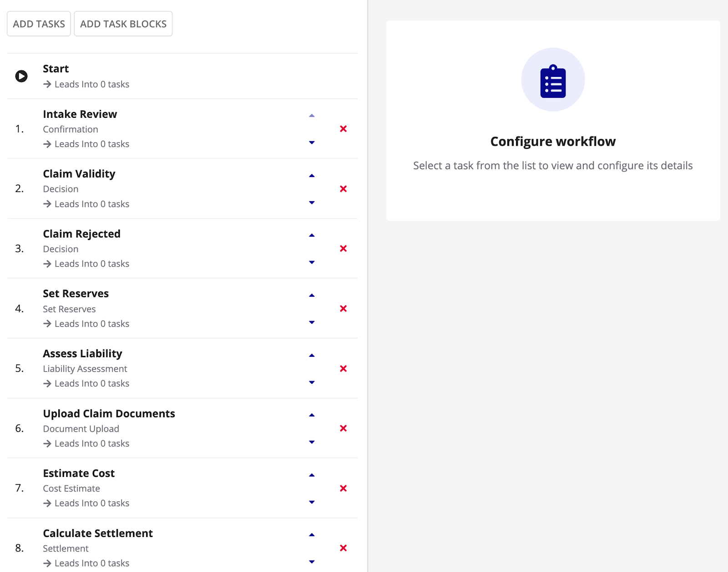
Task: Move Assess Liability task up
Action: pos(312,355)
